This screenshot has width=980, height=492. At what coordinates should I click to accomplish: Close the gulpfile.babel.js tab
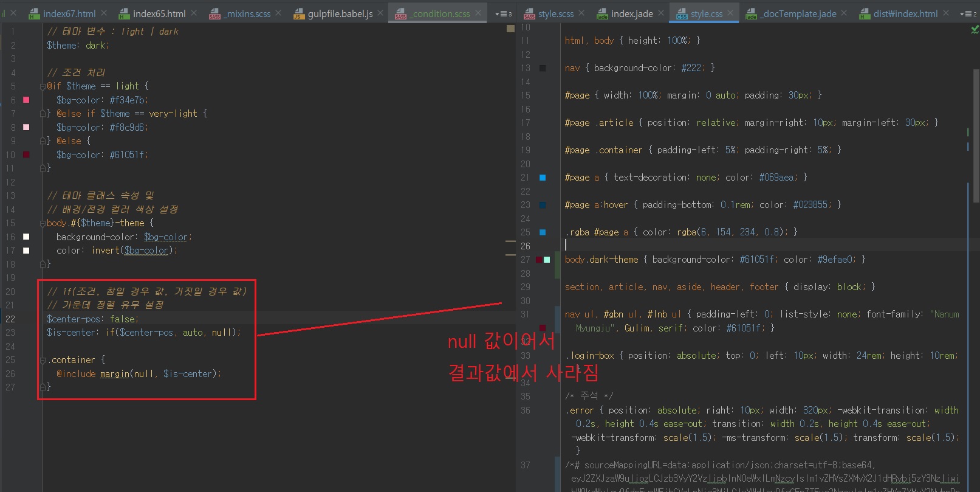pos(380,13)
